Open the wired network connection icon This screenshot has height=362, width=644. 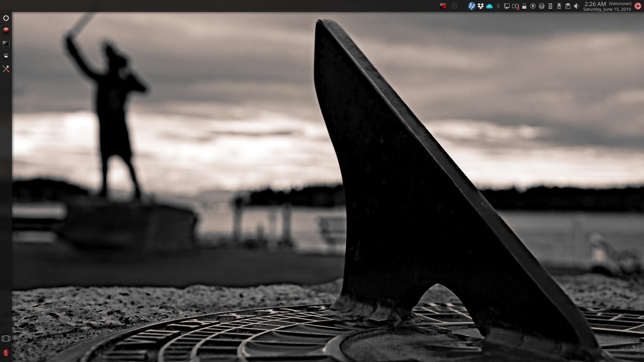(x=507, y=6)
